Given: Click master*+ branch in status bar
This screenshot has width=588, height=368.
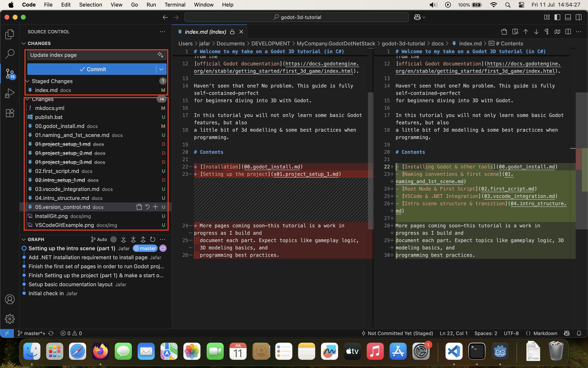Looking at the screenshot, I should tap(31, 333).
